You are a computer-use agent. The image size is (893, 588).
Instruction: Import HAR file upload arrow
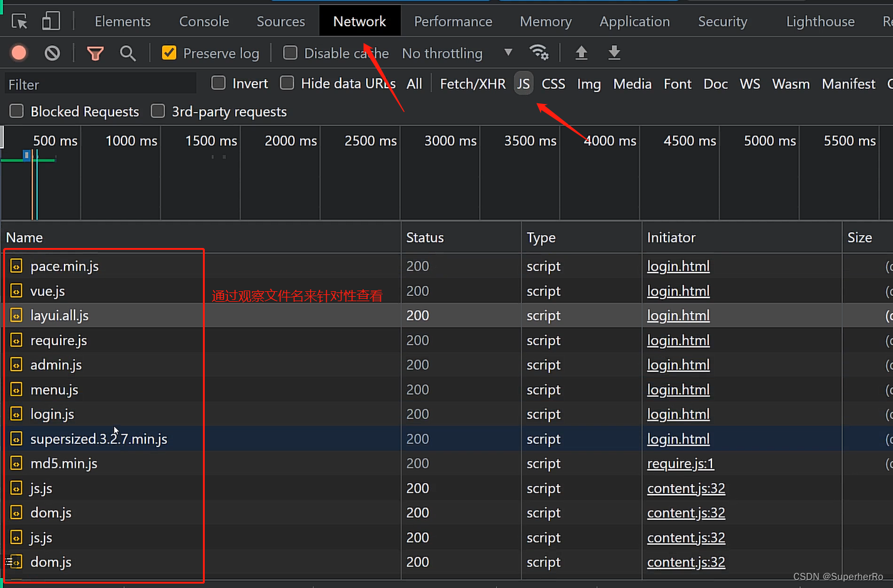click(581, 53)
